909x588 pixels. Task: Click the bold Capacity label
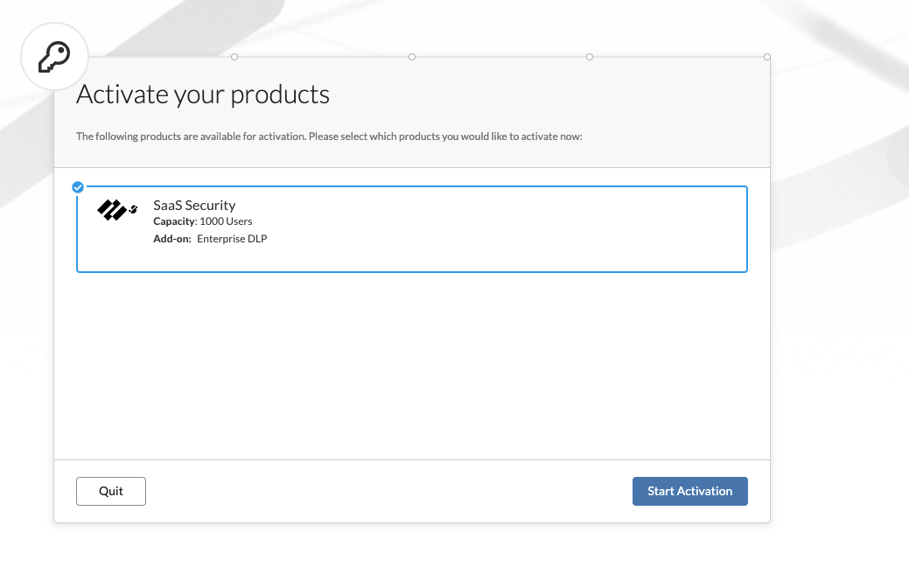174,221
